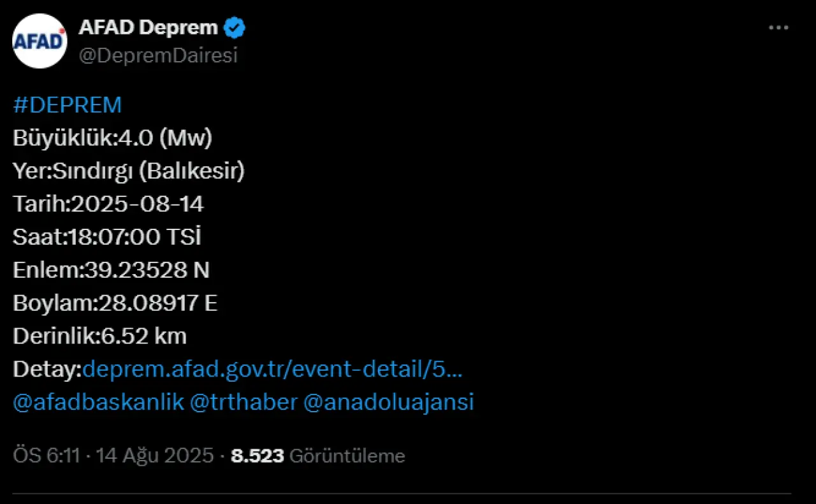Click the Büyüklük 4.0 (Mw) line

112,138
